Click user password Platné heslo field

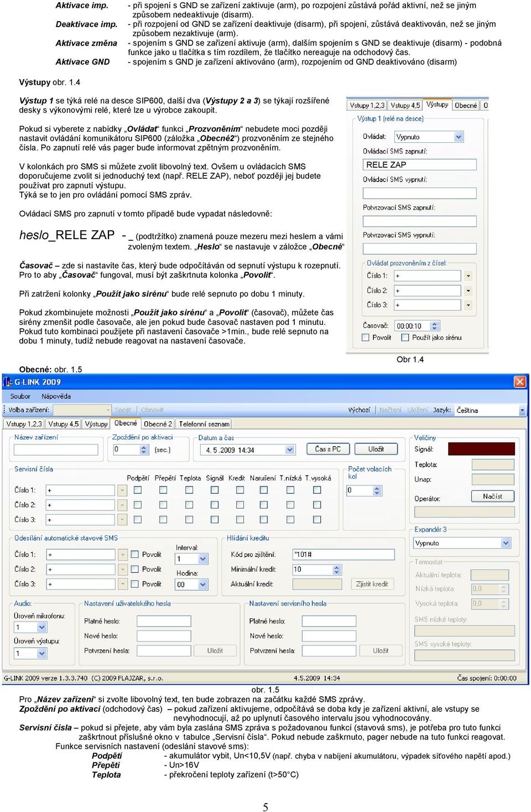point(164,621)
